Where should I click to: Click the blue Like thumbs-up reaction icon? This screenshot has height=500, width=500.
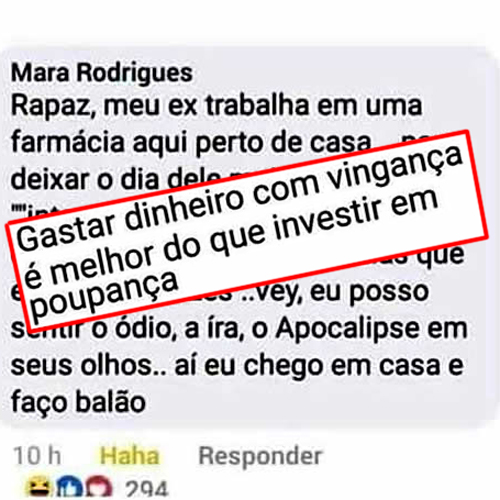click(x=71, y=489)
